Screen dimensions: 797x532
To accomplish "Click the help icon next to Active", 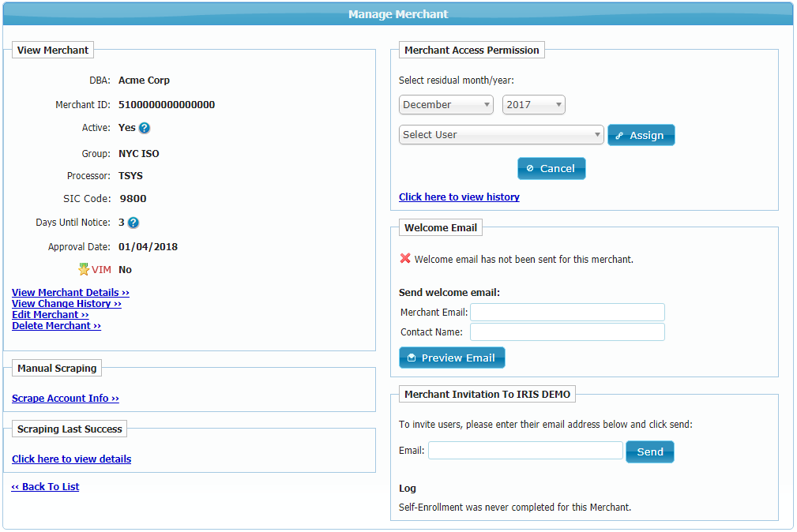I will coord(145,128).
